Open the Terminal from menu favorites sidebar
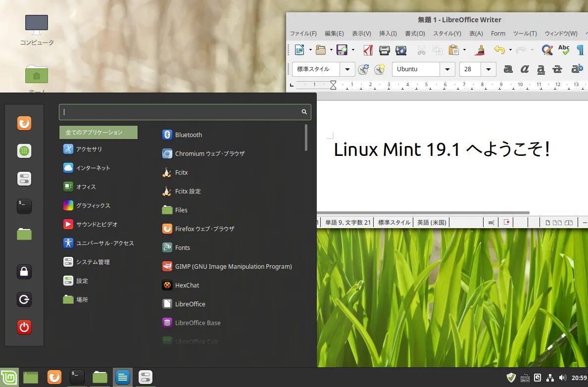Image resolution: width=588 pixels, height=387 pixels. pos(24,206)
